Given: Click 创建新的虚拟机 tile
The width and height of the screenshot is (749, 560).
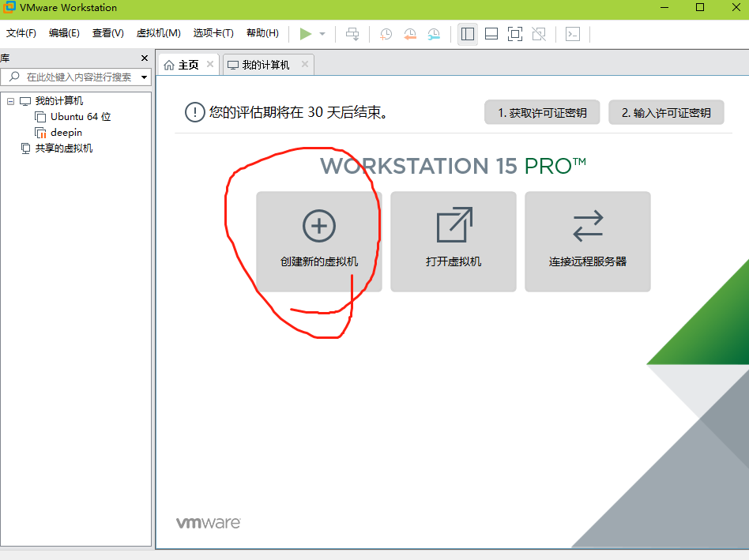Looking at the screenshot, I should point(319,242).
